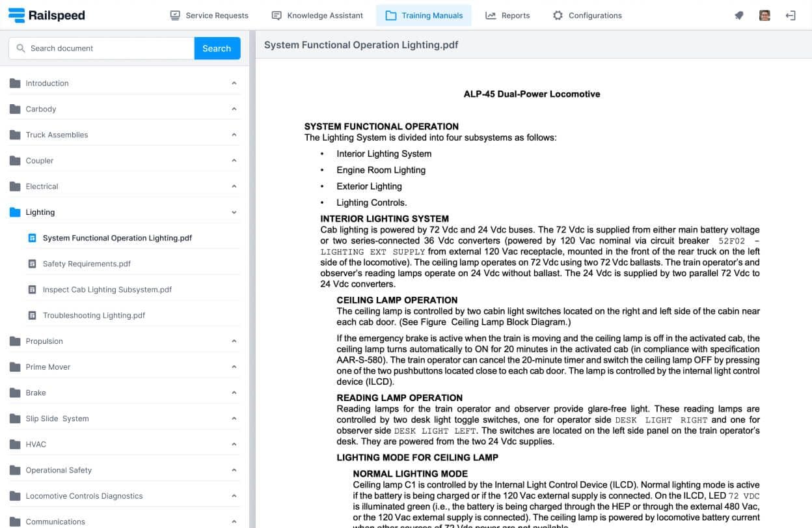Click the blue Search button
Viewport: 812px width, 528px height.
point(217,48)
